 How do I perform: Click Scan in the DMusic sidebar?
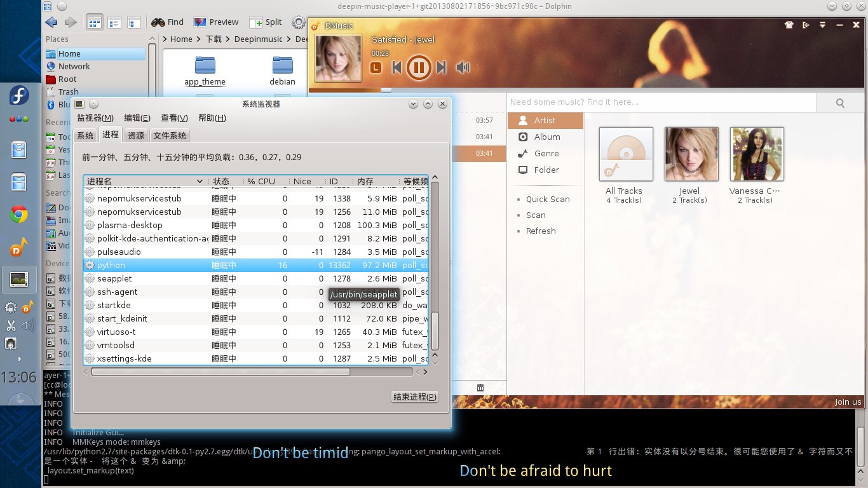click(x=535, y=215)
